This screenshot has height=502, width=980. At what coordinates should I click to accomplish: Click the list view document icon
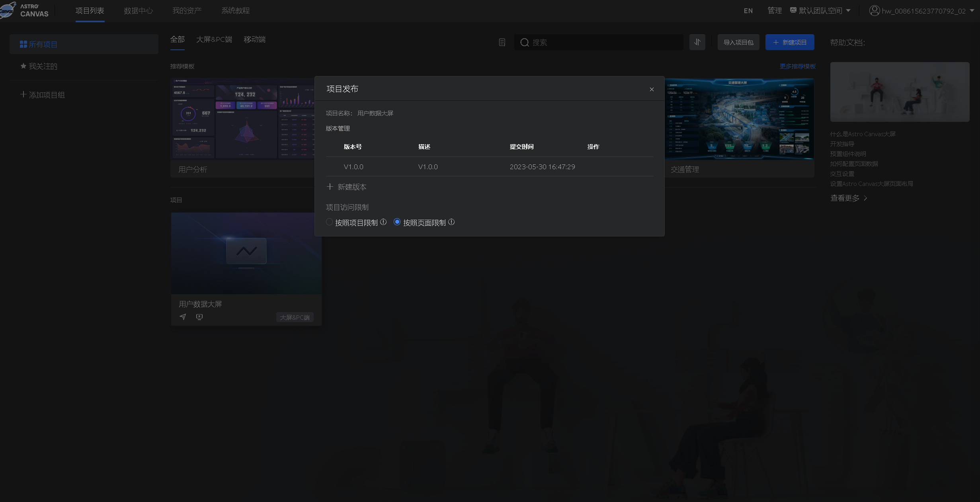[502, 42]
